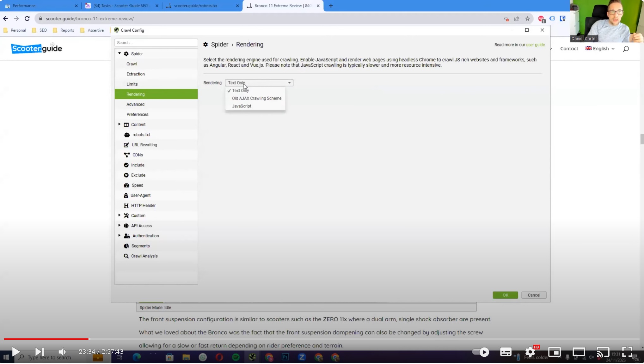This screenshot has width=644, height=364.
Task: Toggle YouTube autoplay switch
Action: (x=480, y=352)
